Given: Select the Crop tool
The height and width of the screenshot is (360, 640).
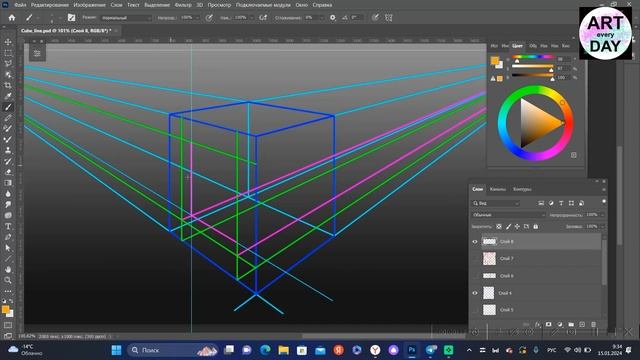Looking at the screenshot, I should [x=8, y=85].
